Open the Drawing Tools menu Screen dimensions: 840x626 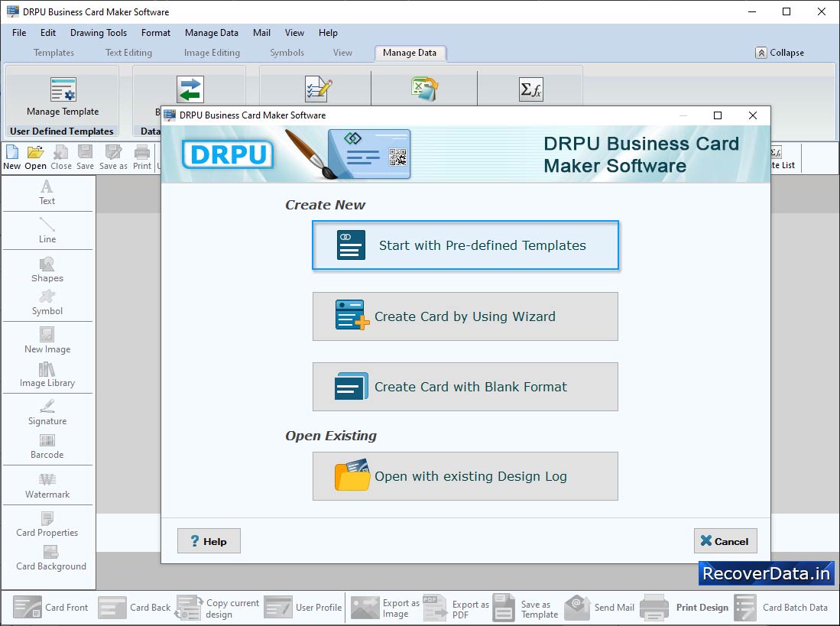pos(99,33)
